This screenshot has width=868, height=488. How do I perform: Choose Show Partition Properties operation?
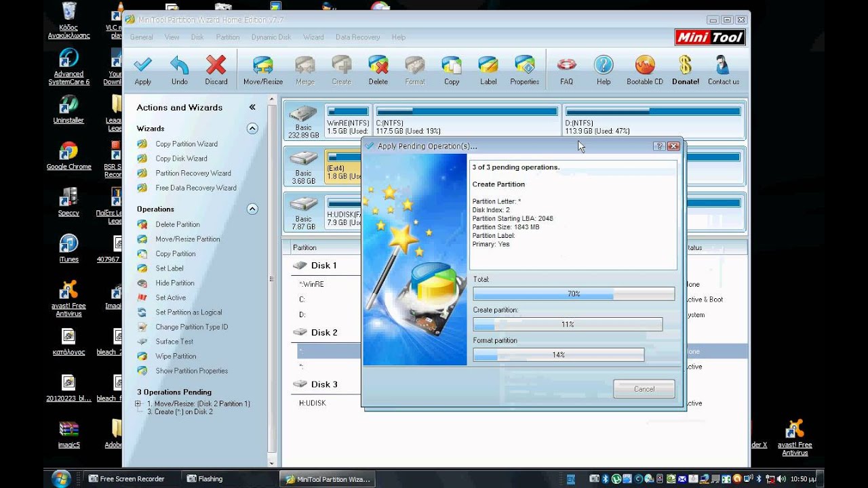(x=192, y=371)
